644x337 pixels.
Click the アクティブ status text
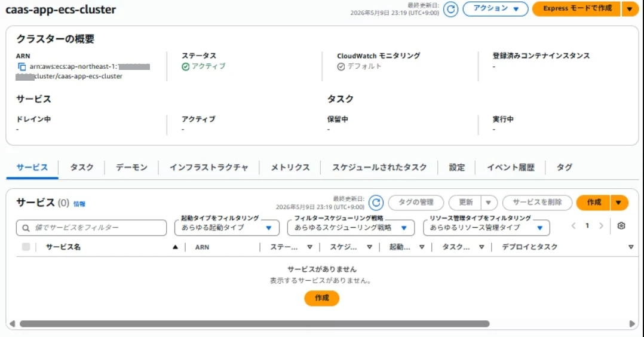(208, 66)
